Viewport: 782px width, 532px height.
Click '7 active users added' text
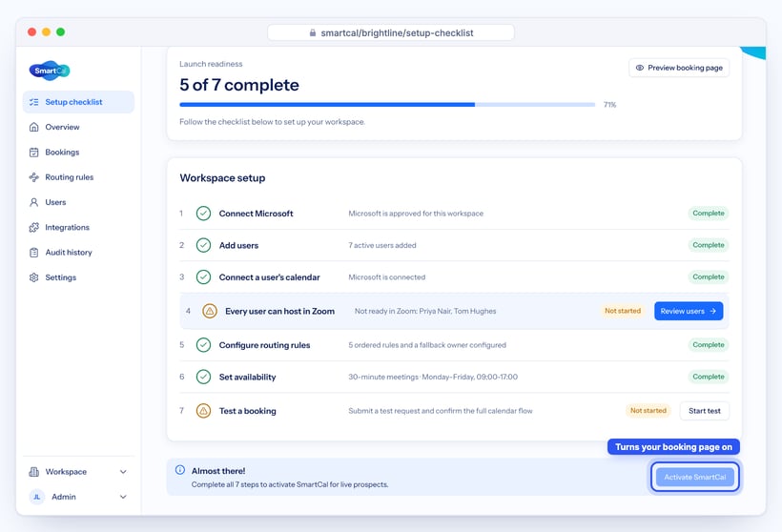(382, 245)
